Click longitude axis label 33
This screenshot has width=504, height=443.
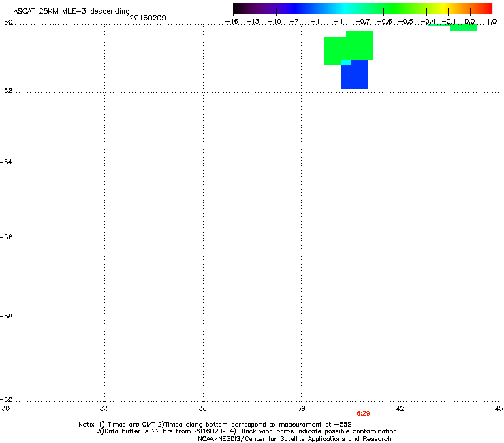click(x=104, y=408)
